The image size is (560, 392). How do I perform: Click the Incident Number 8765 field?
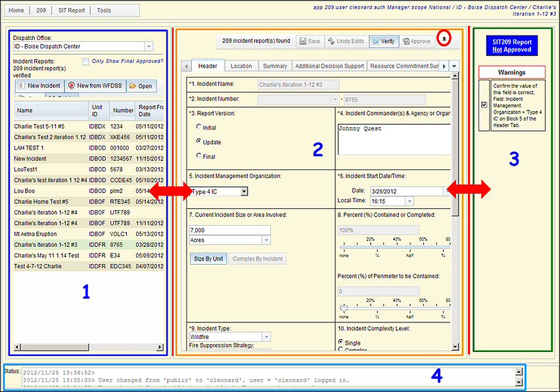click(x=385, y=100)
